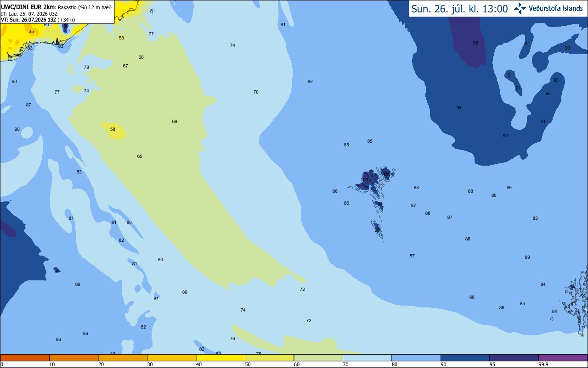The height and width of the screenshot is (368, 588).
Task: Click the 92 value in the northeast dark blue area
Action: 505,135
